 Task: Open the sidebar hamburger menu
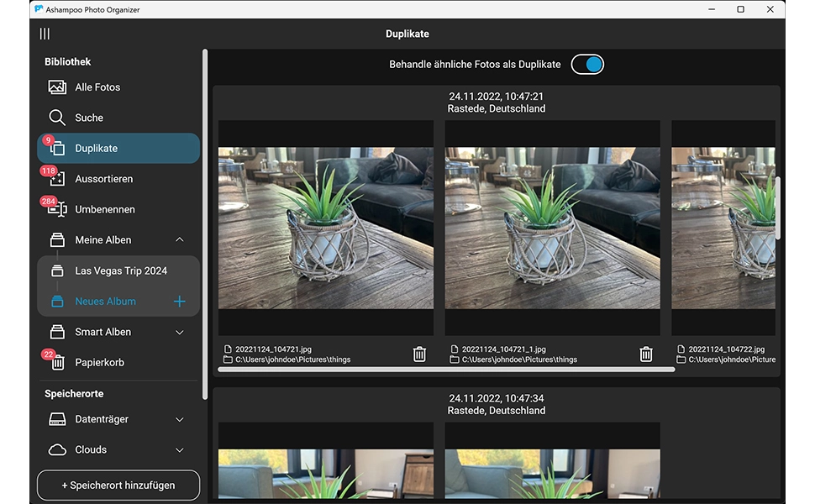(x=44, y=34)
